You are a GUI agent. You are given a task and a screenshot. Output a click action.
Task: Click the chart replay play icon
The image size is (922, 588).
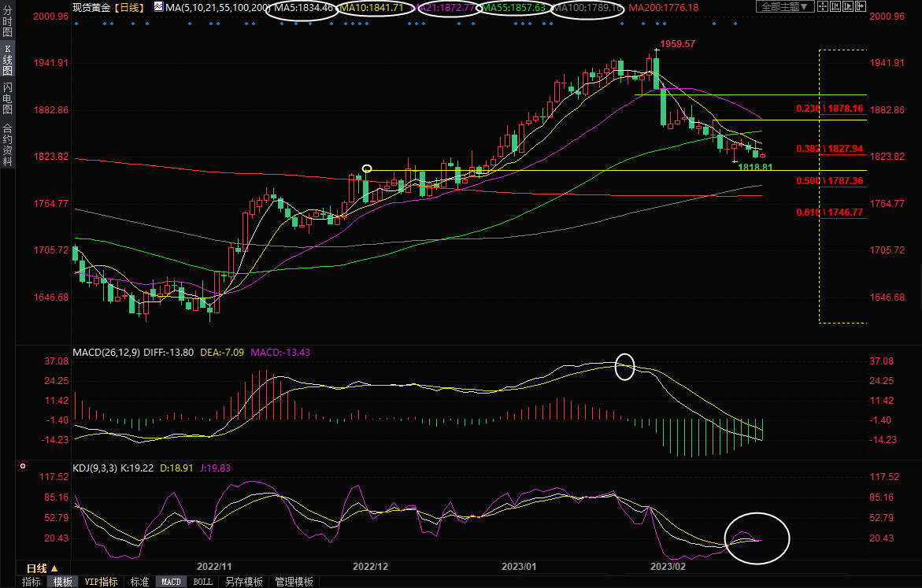848,6
